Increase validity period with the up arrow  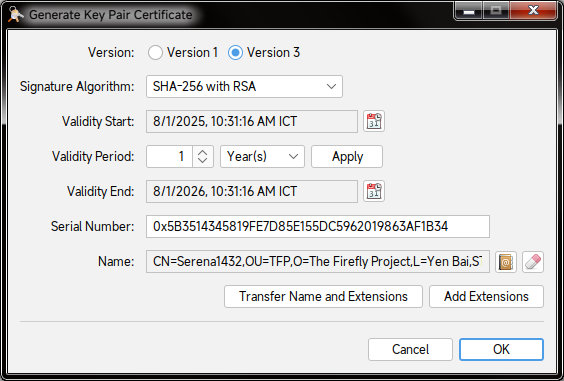point(203,153)
